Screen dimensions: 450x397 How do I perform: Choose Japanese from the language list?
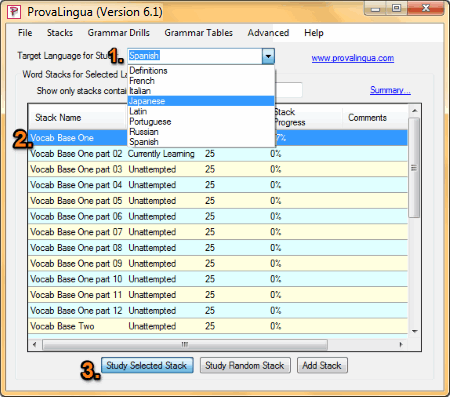click(201, 101)
